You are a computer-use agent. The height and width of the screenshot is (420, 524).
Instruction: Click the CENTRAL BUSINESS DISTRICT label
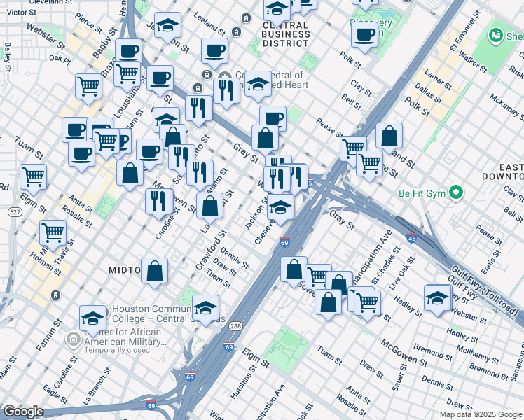click(x=285, y=34)
